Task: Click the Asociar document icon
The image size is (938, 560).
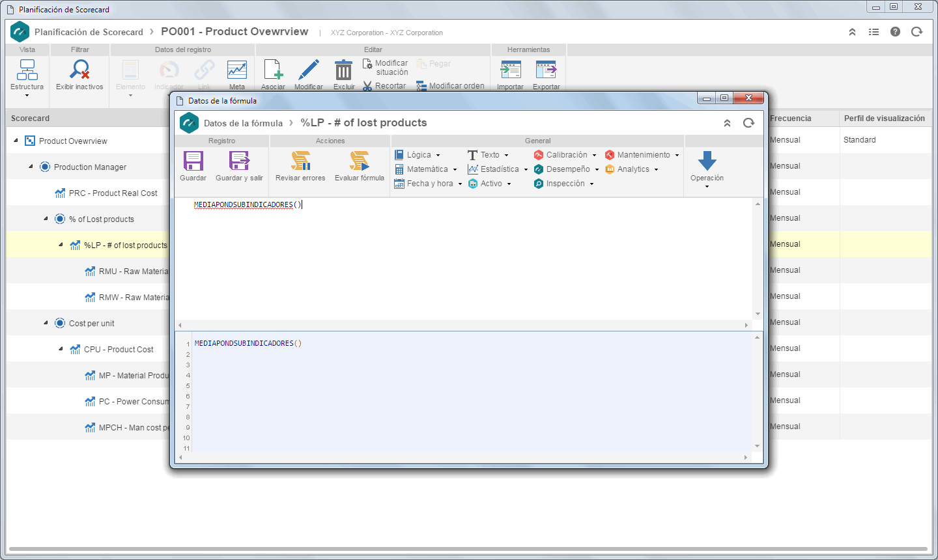Action: pyautogui.click(x=273, y=70)
